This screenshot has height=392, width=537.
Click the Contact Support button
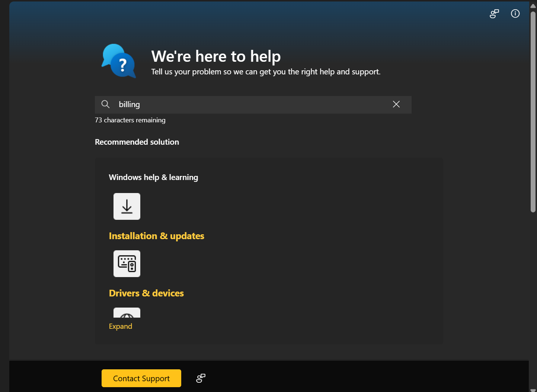click(141, 378)
